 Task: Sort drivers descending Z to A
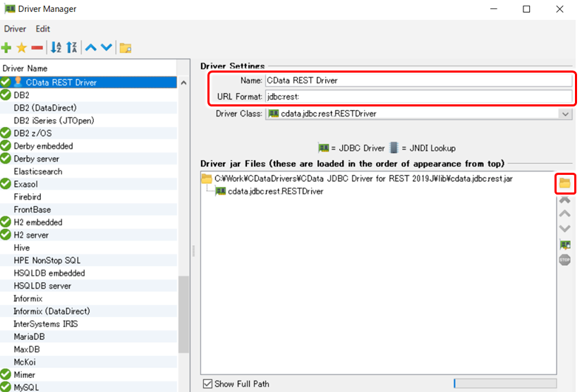[x=72, y=47]
